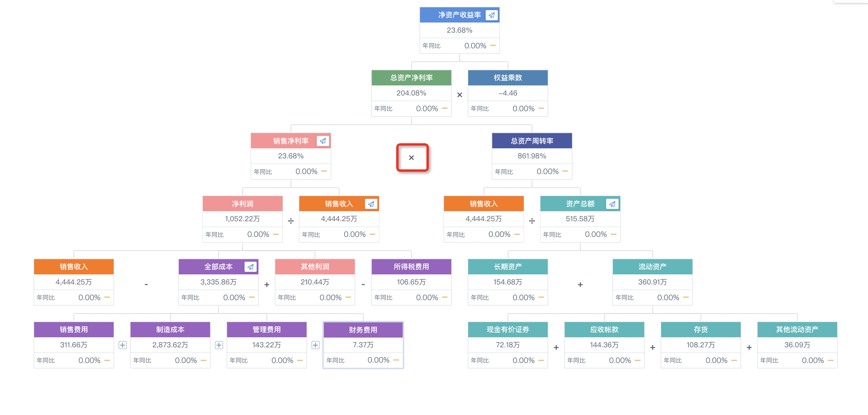The image size is (868, 415).
Task: Click the plus box before 财务费用
Action: point(316,345)
